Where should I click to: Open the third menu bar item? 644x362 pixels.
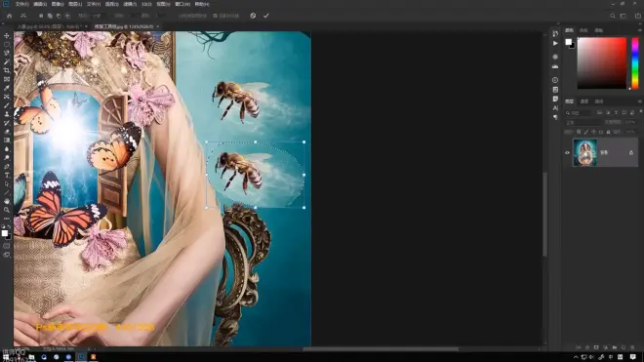coord(58,4)
